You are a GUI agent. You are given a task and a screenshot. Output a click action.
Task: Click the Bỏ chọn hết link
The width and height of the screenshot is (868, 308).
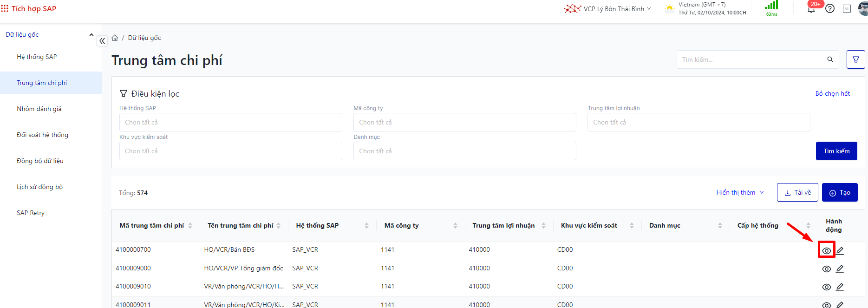pyautogui.click(x=832, y=93)
